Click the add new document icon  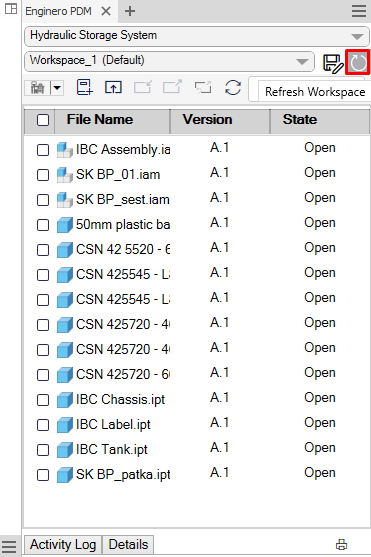(85, 87)
